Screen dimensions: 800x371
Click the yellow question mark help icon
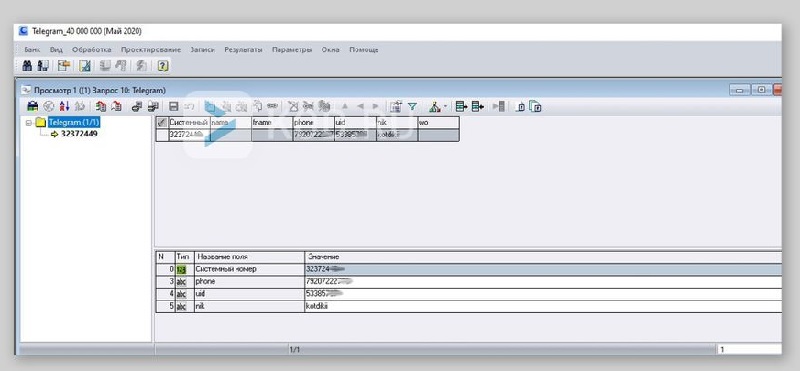coord(163,65)
